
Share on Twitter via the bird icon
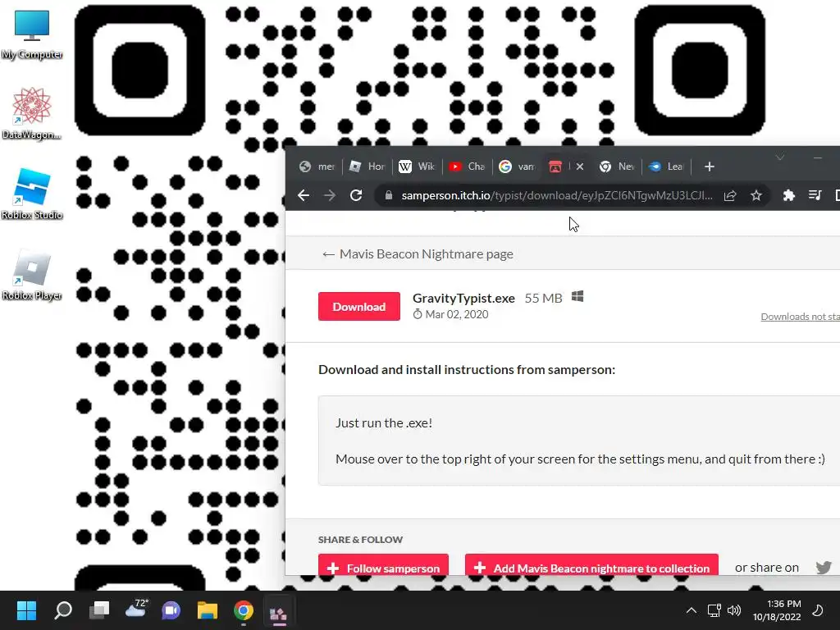[x=824, y=568]
